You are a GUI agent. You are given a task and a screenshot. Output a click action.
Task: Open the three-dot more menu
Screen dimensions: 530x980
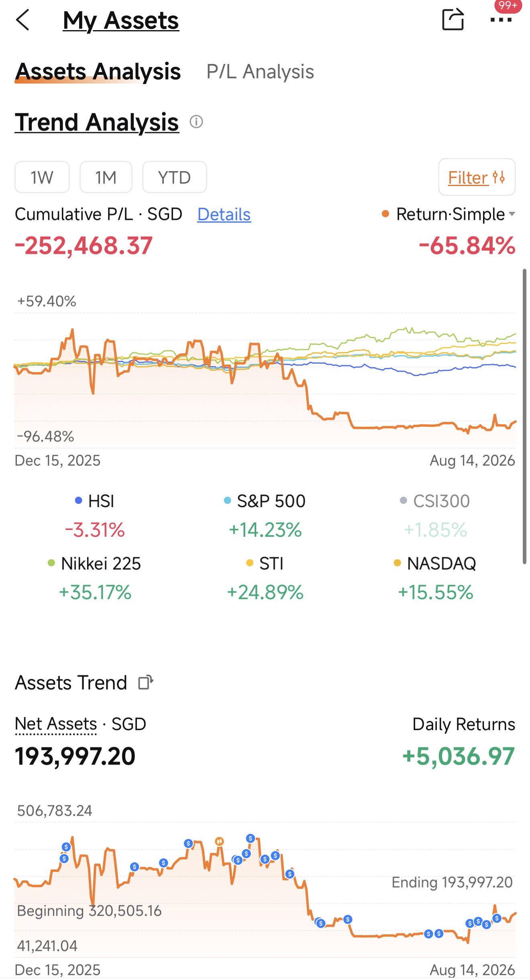point(501,20)
